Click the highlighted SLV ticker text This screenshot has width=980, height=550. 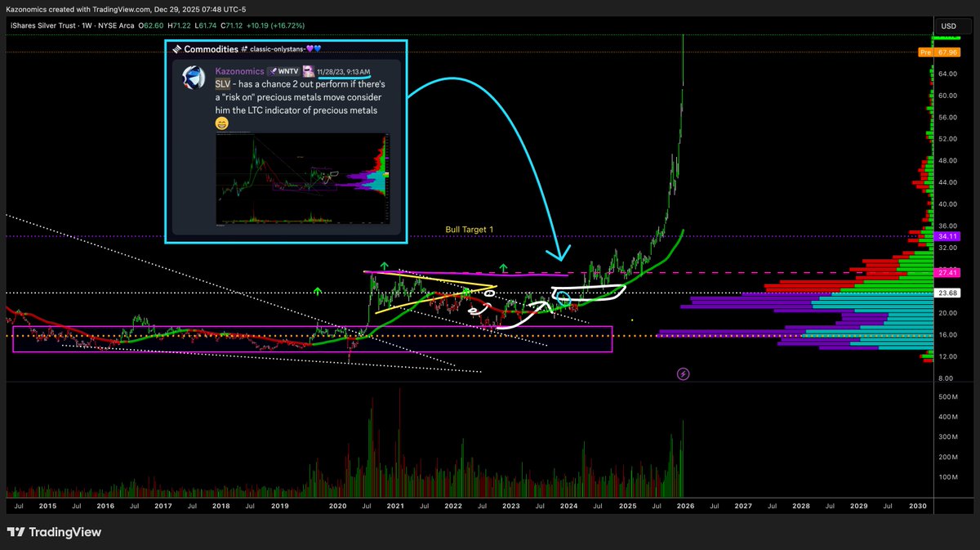pos(222,85)
